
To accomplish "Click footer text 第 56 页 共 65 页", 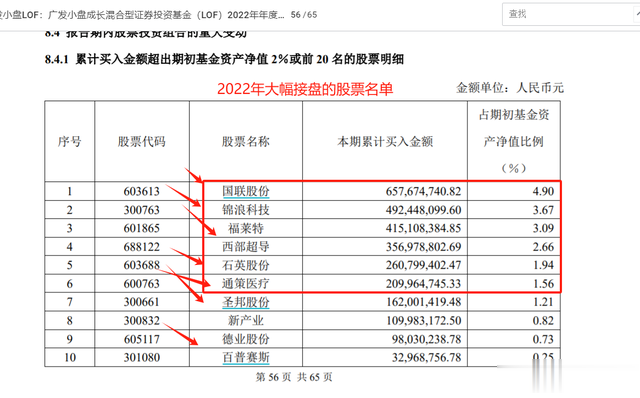I will point(294,377).
